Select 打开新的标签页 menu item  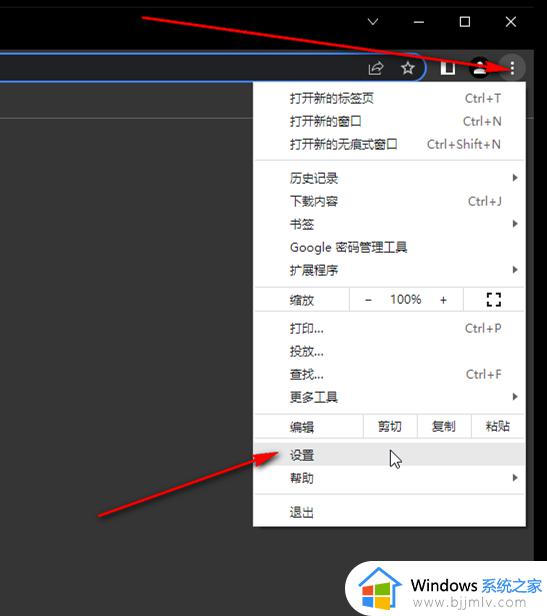(389, 98)
